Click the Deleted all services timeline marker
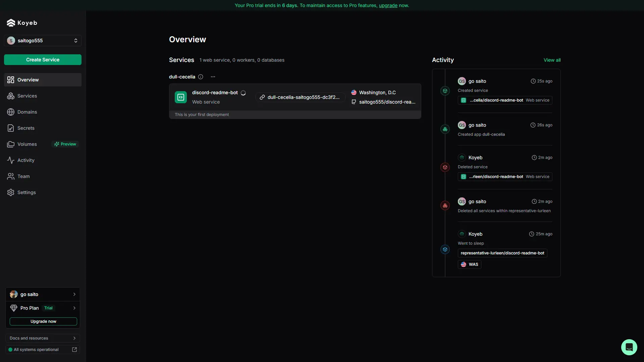This screenshot has height=362, width=644. tap(445, 205)
